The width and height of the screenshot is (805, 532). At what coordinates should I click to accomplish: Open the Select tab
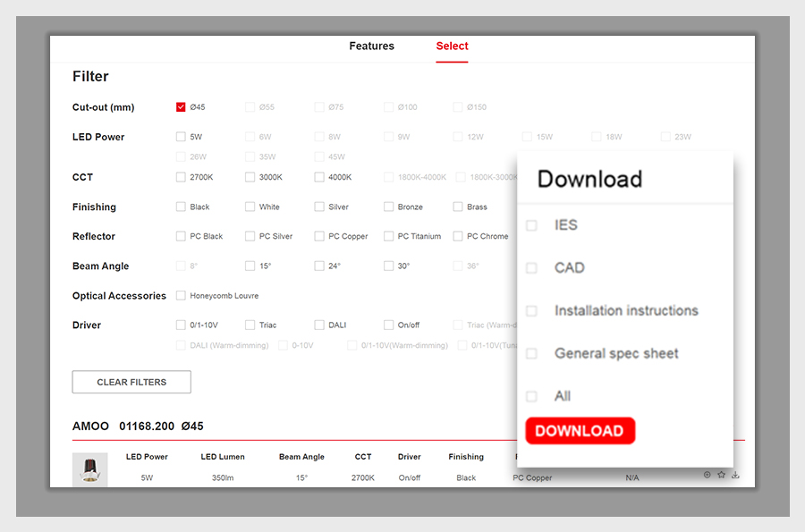click(x=452, y=46)
